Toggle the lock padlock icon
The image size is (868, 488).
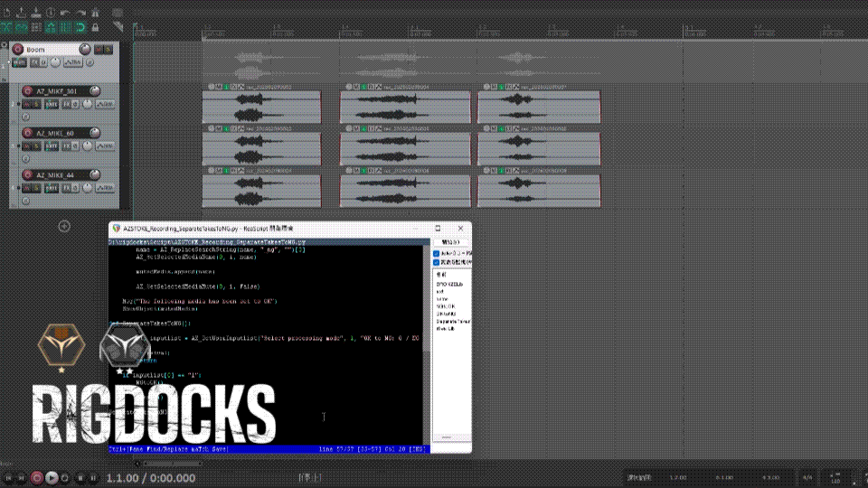coord(95,27)
